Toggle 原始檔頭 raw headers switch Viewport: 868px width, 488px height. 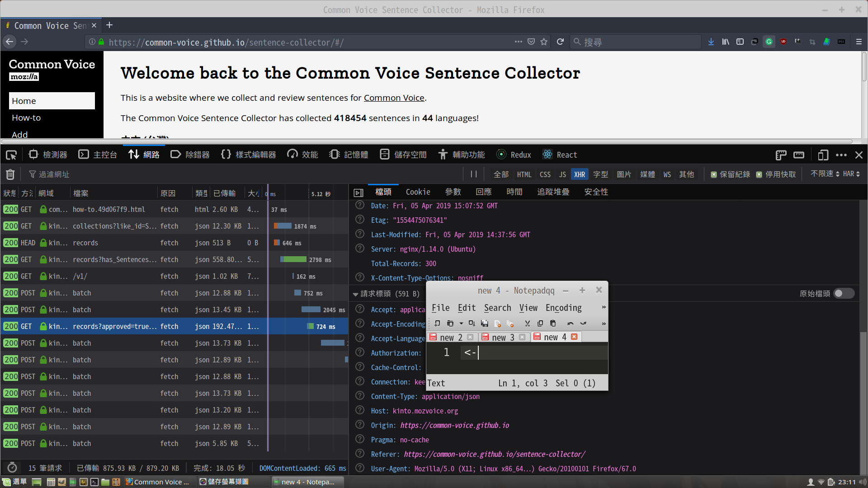pos(844,293)
